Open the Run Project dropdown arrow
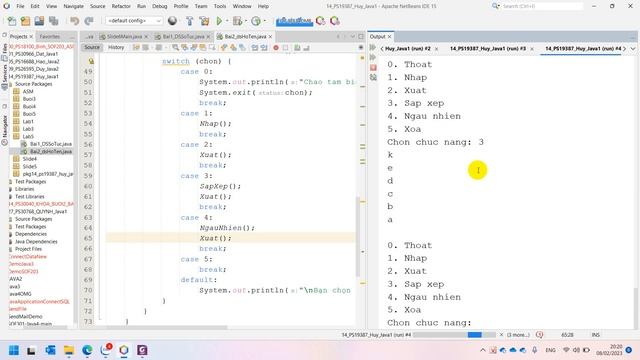The height and width of the screenshot is (360, 640). click(x=227, y=21)
